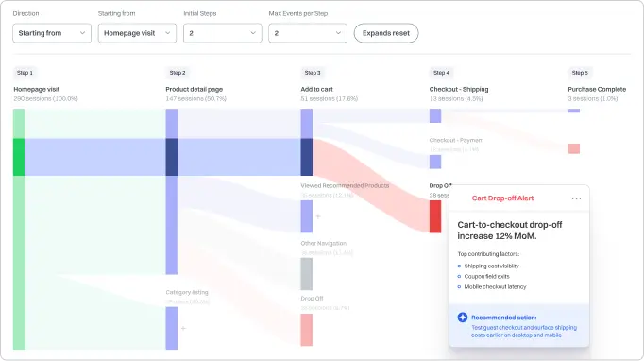
Task: Click the Category listing label
Action: click(x=187, y=292)
